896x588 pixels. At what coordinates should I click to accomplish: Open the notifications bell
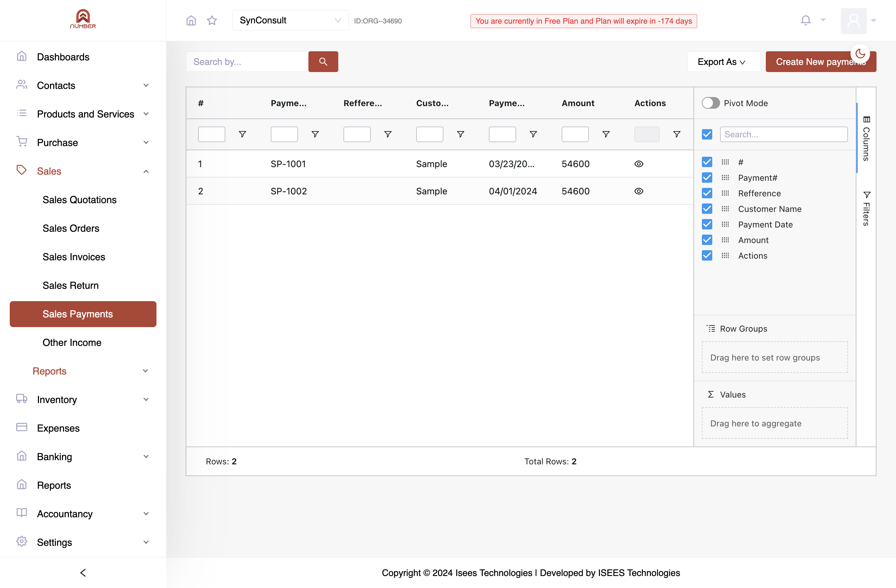(x=806, y=20)
